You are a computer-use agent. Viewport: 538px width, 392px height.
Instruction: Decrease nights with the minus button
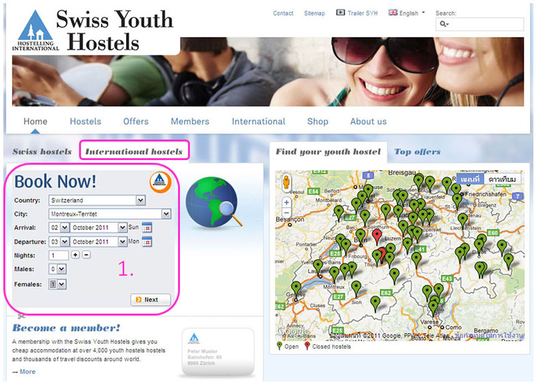point(86,254)
